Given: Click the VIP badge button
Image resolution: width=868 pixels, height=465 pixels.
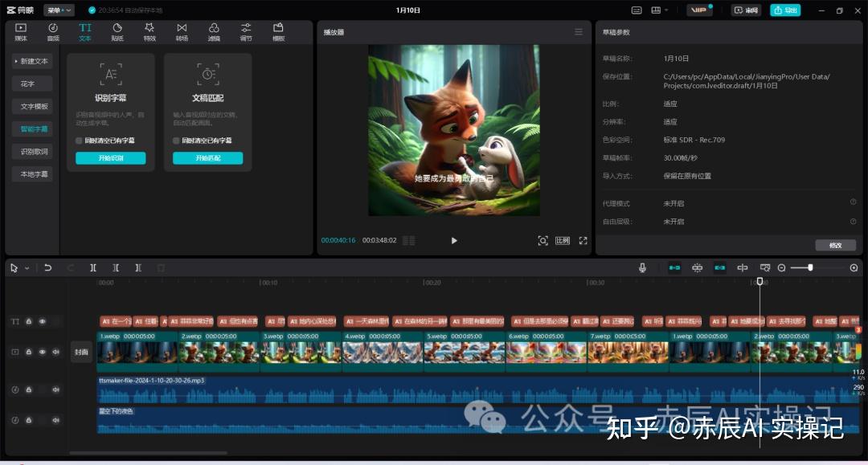Looking at the screenshot, I should [700, 10].
